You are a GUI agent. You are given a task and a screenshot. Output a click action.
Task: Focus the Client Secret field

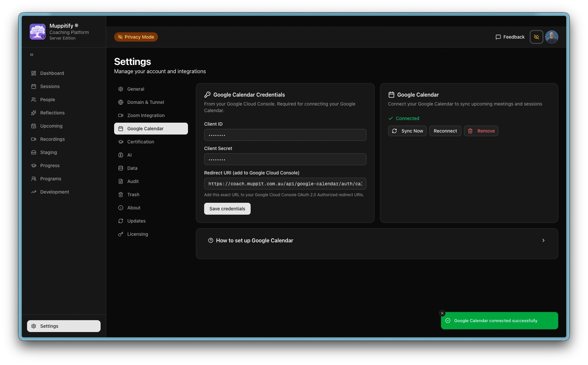[x=285, y=159]
